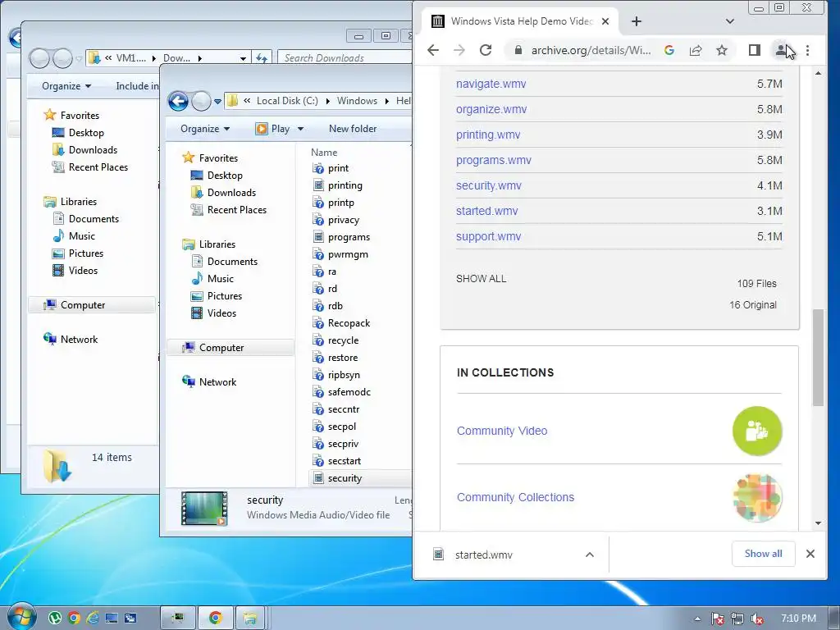Viewport: 840px width, 630px height.
Task: Click the site padlock icon
Action: point(518,50)
